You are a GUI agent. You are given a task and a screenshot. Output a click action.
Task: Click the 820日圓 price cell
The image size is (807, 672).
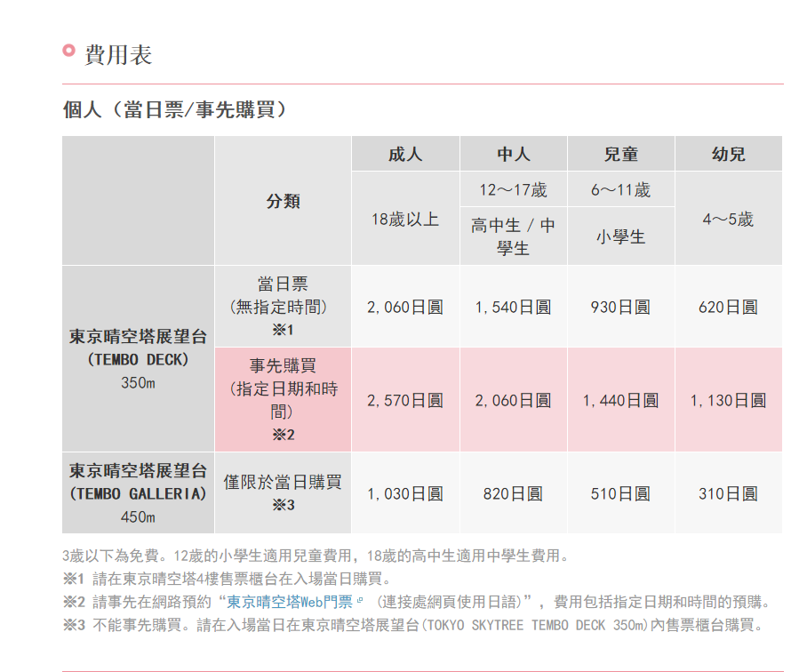513,493
